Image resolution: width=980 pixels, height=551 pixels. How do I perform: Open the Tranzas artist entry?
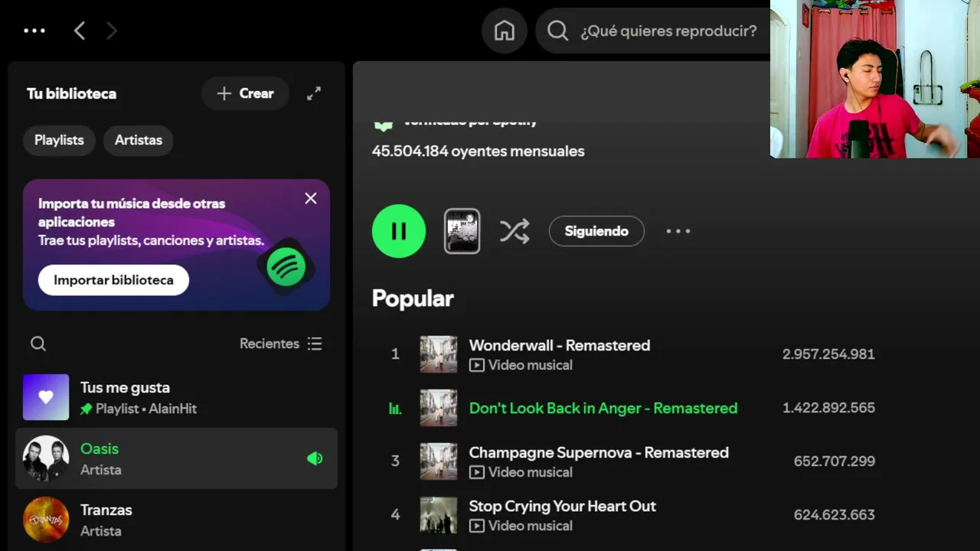[176, 520]
